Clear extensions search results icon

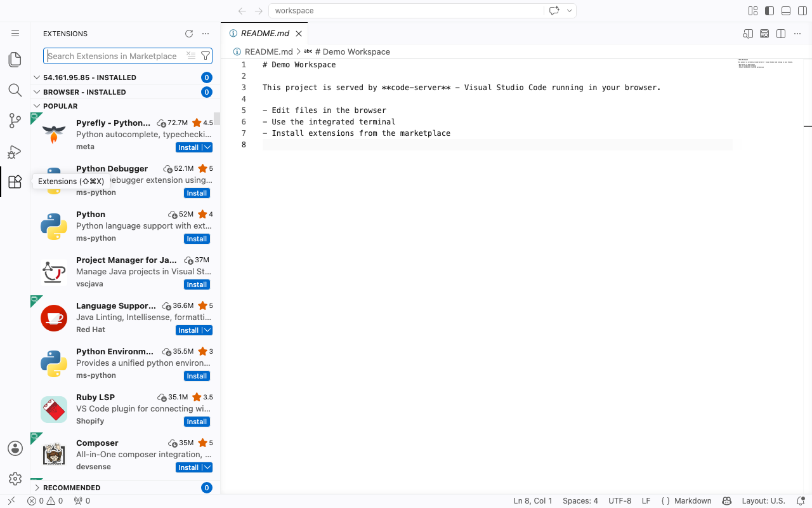[191, 56]
